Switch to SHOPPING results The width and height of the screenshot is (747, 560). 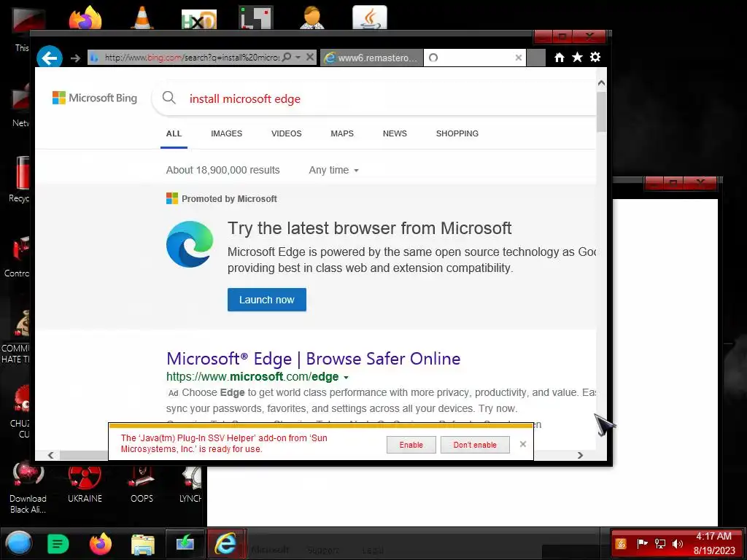point(457,134)
